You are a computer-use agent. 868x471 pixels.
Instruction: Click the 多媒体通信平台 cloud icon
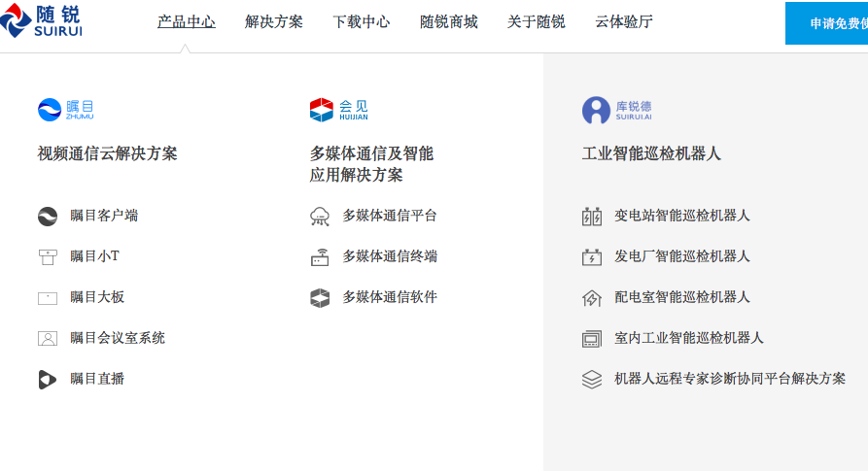320,217
